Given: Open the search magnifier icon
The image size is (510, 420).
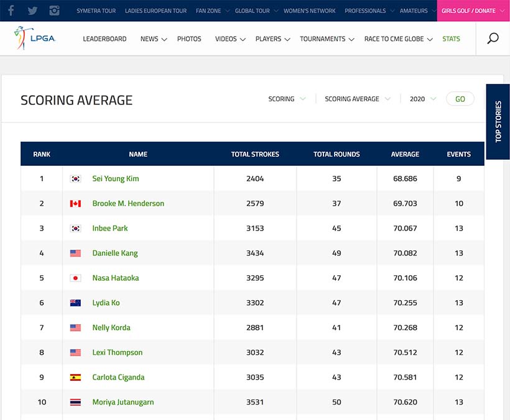Looking at the screenshot, I should pos(493,39).
